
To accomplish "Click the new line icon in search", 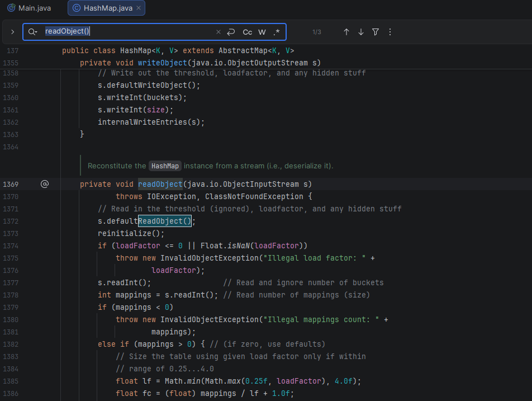I will (231, 32).
